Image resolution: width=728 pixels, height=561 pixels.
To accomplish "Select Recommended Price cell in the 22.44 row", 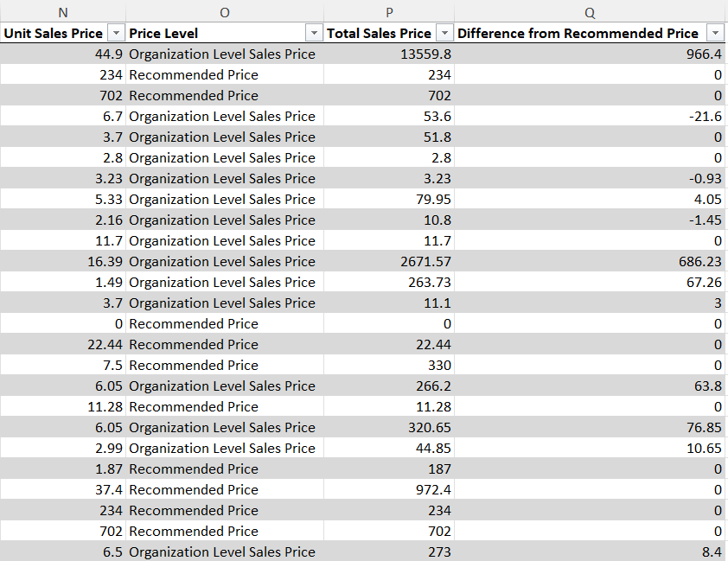I will tap(225, 344).
